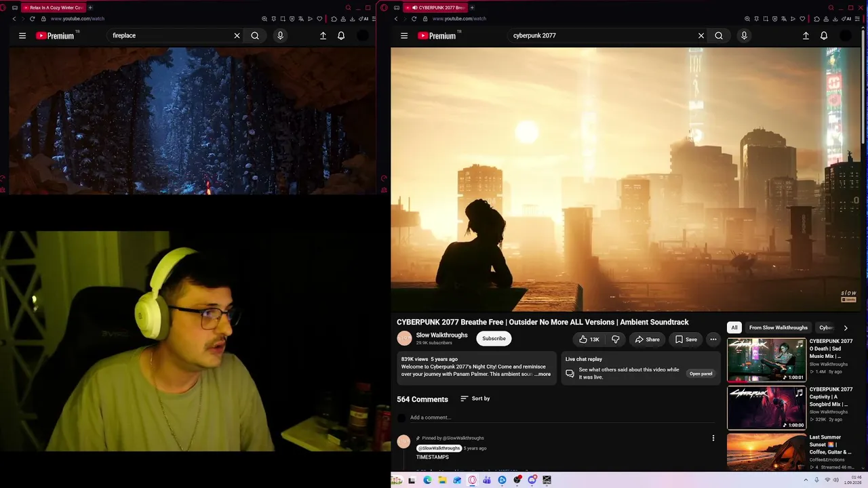The image size is (868, 488).
Task: Click the winter cave video in fireplace window
Action: point(193,121)
